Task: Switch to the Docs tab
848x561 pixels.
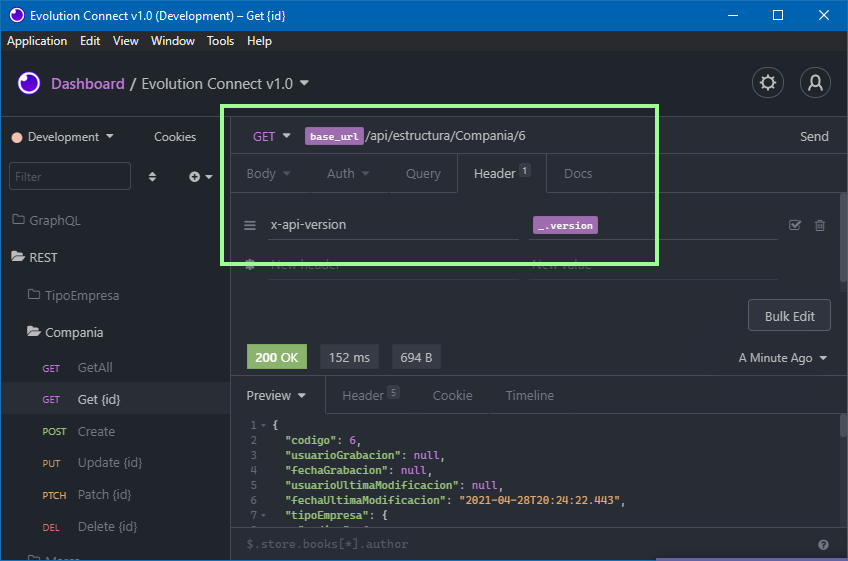Action: tap(578, 174)
